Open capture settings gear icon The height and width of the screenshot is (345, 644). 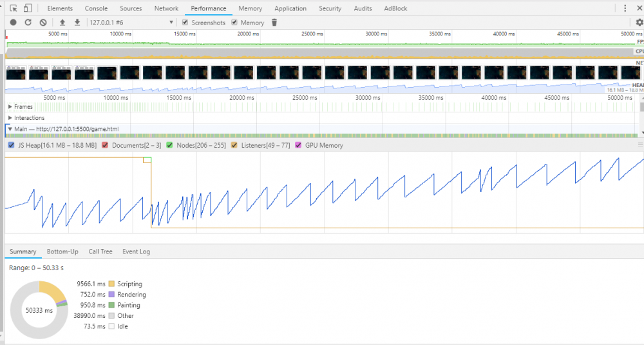[x=639, y=23]
